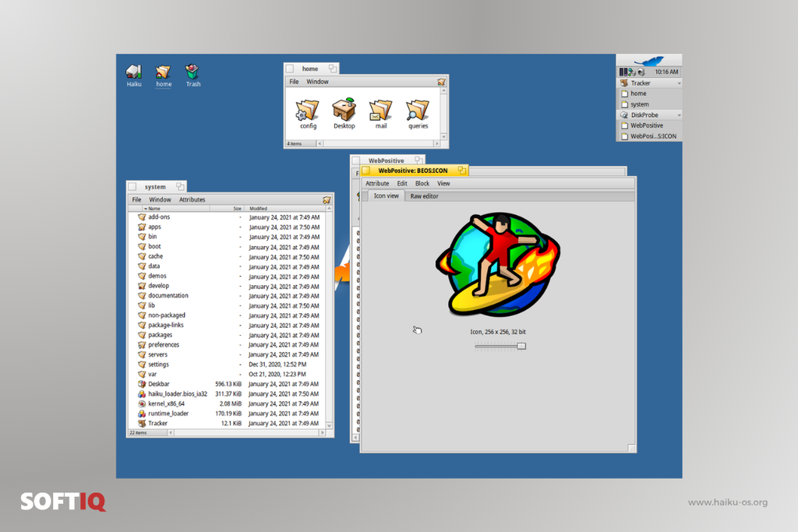Click the system window horizontal scroll left arrow

coord(171,433)
